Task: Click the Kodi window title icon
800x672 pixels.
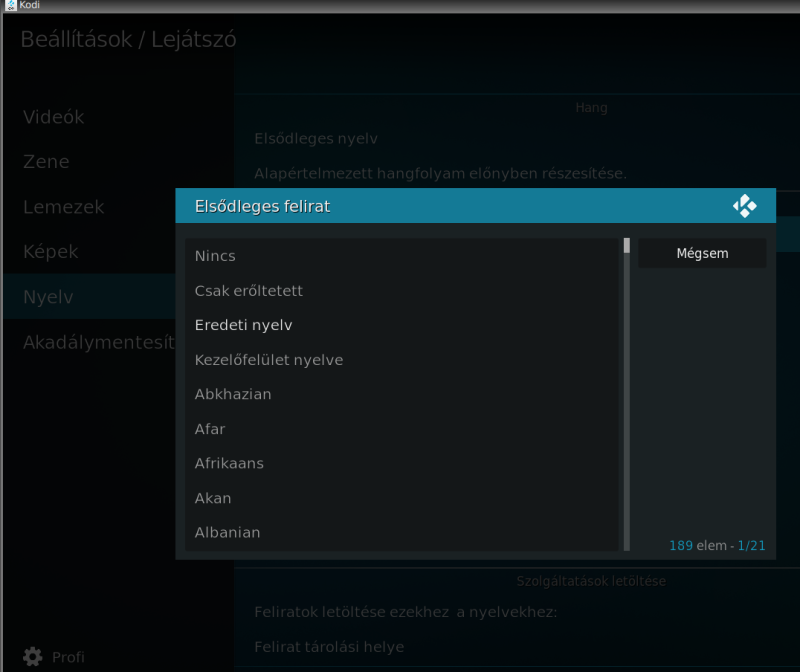Action: coord(10,5)
